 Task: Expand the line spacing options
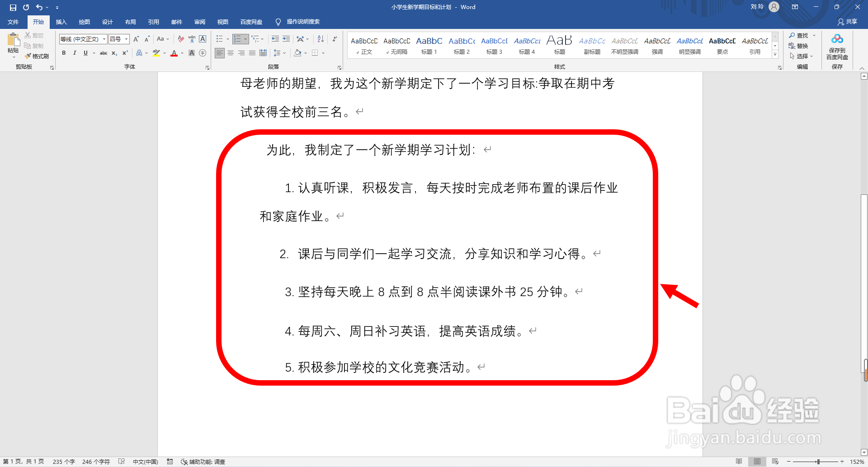tap(285, 53)
